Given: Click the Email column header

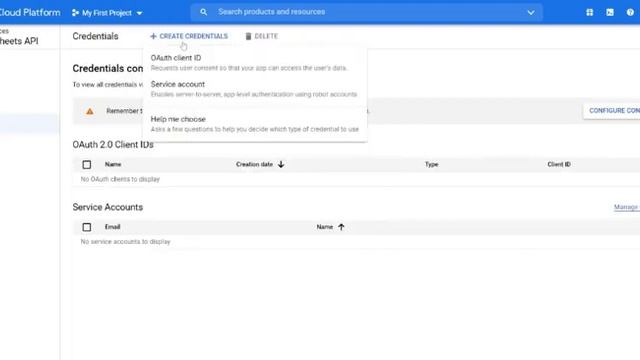Looking at the screenshot, I should click(112, 227).
